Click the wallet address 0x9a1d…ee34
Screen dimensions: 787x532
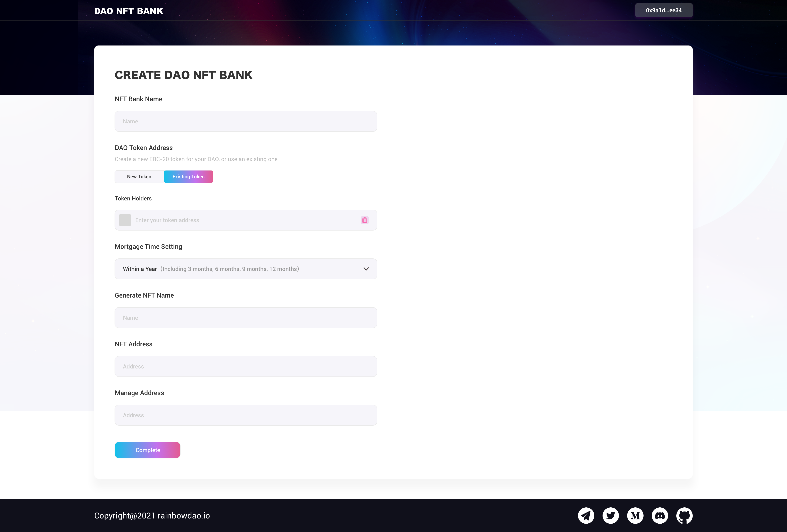pos(663,10)
